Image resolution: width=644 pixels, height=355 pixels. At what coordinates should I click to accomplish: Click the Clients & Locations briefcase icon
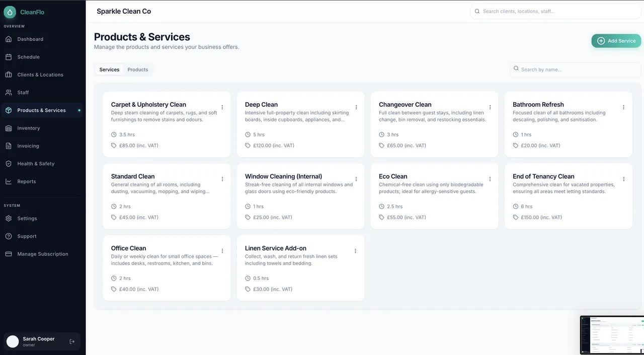(x=9, y=75)
